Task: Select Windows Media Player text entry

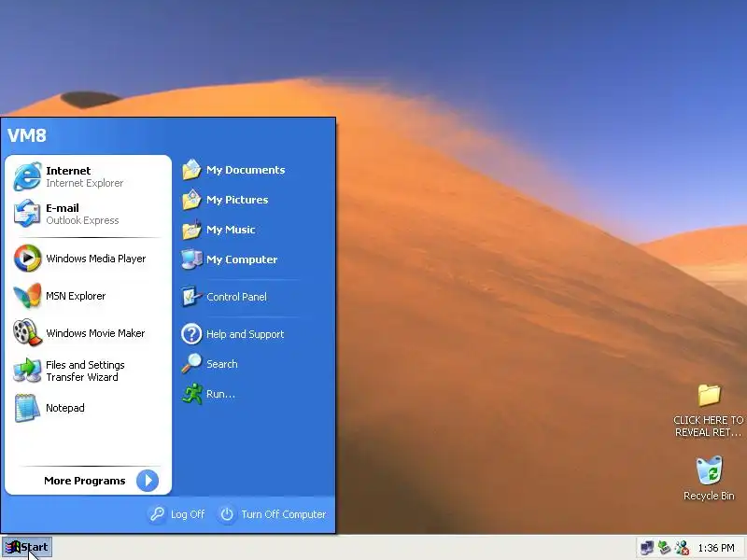Action: coord(96,259)
